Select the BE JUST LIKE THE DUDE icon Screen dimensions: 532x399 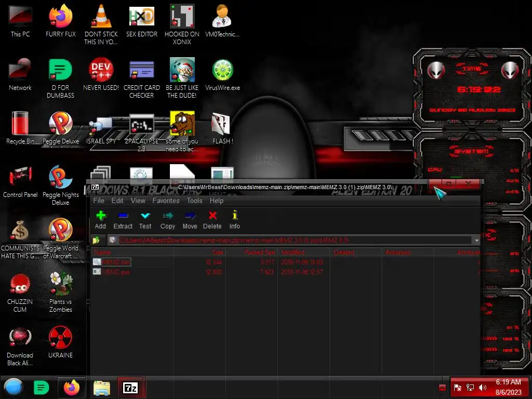click(x=182, y=78)
